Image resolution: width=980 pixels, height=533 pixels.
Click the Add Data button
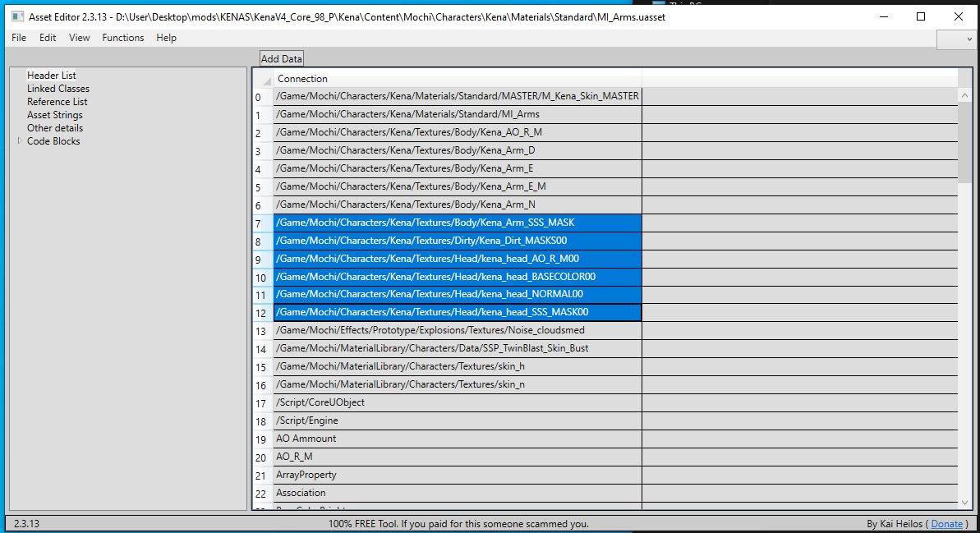pos(281,59)
